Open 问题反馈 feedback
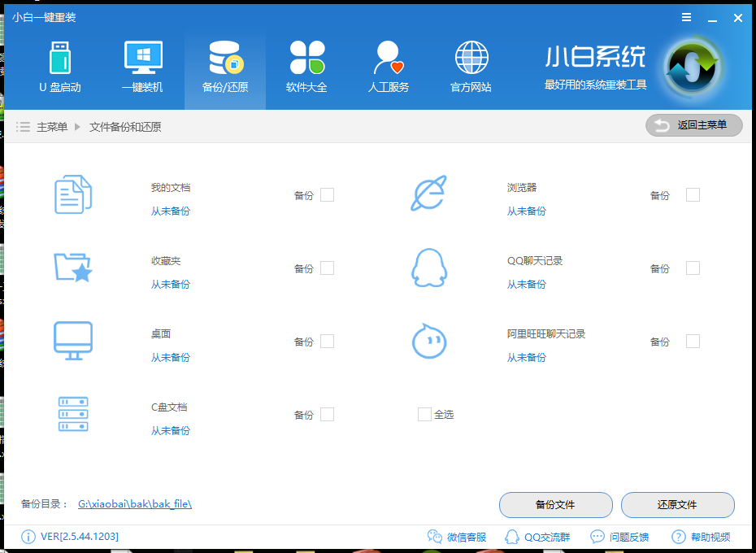 click(622, 537)
